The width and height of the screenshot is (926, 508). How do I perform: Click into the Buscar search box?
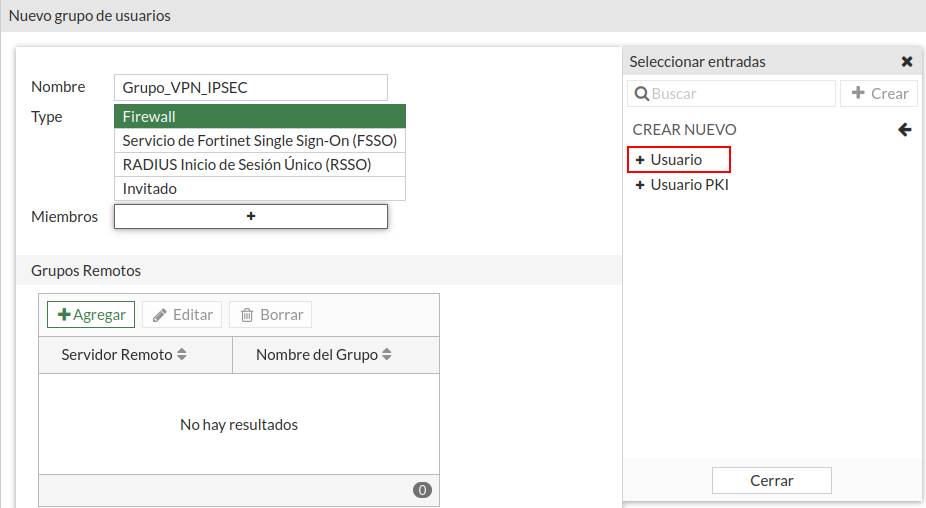tap(740, 94)
